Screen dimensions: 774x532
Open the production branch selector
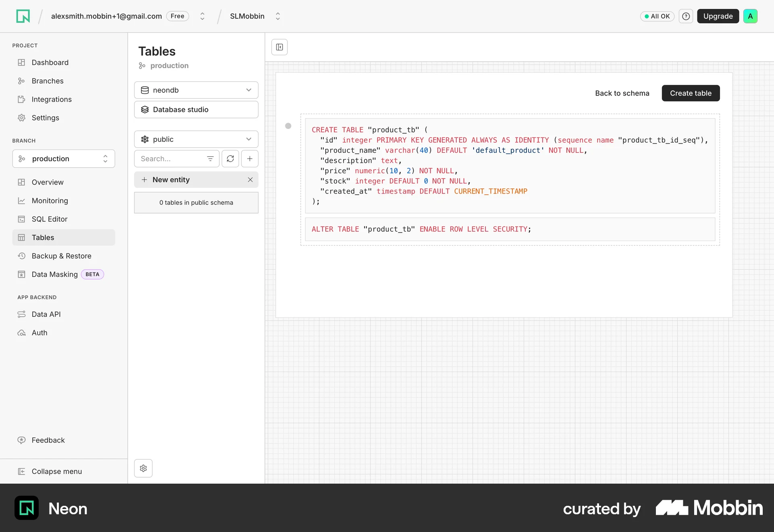pyautogui.click(x=64, y=159)
